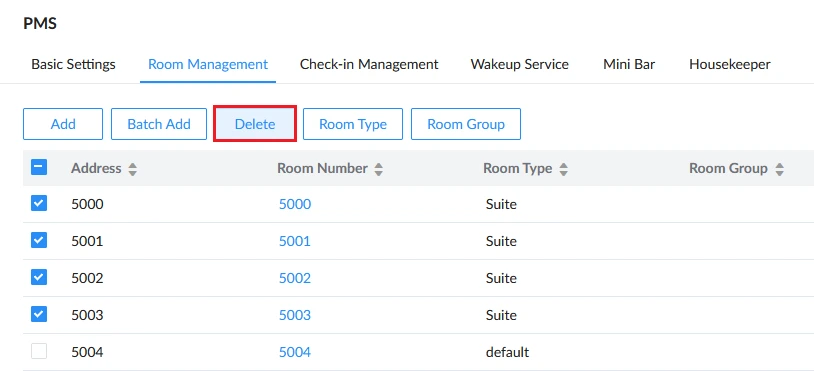Open room number 5000 link
814x371 pixels.
point(295,204)
